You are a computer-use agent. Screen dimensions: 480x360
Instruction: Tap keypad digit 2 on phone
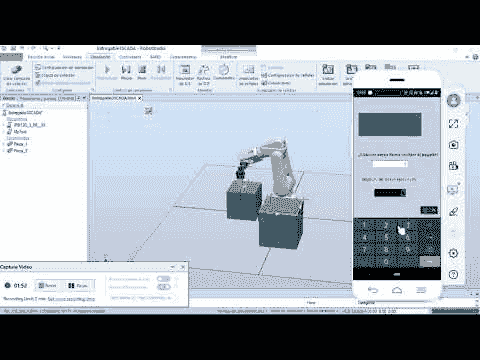pyautogui.click(x=386, y=226)
